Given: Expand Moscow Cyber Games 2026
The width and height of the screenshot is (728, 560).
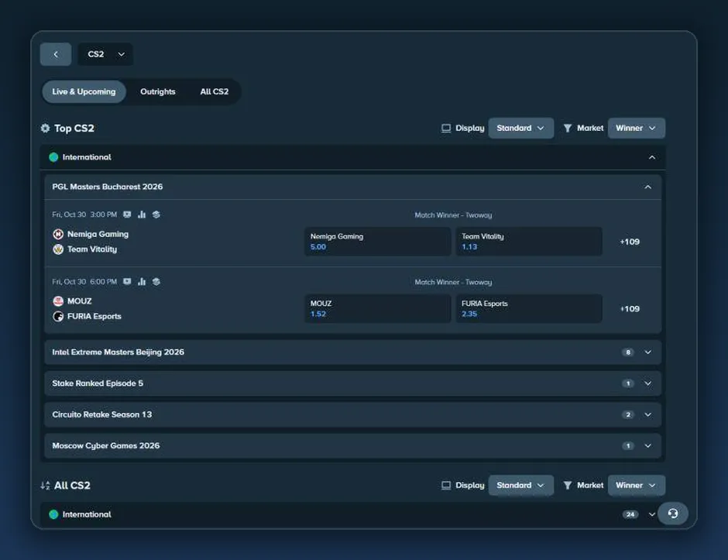Looking at the screenshot, I should click(x=353, y=446).
